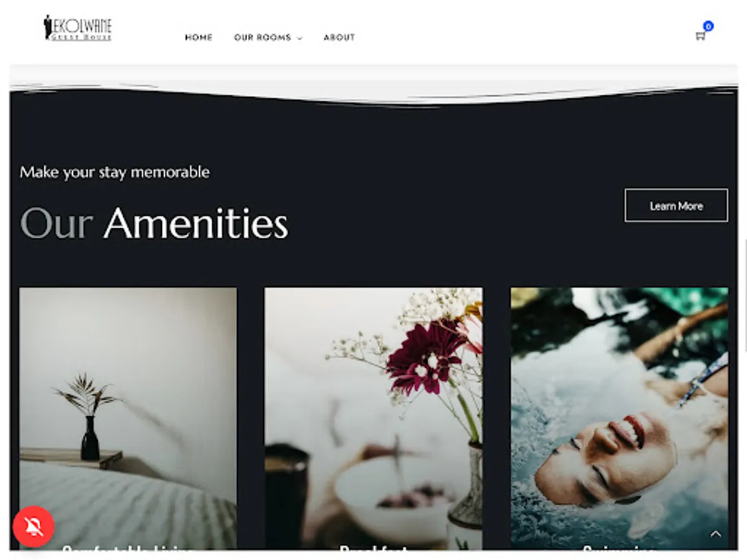The height and width of the screenshot is (560, 747).
Task: Click the page vertical scrollbar
Action: (745, 296)
